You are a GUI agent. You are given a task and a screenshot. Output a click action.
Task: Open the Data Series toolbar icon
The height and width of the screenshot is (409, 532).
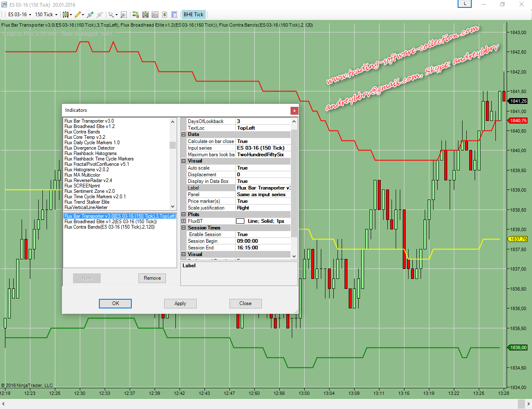point(145,15)
